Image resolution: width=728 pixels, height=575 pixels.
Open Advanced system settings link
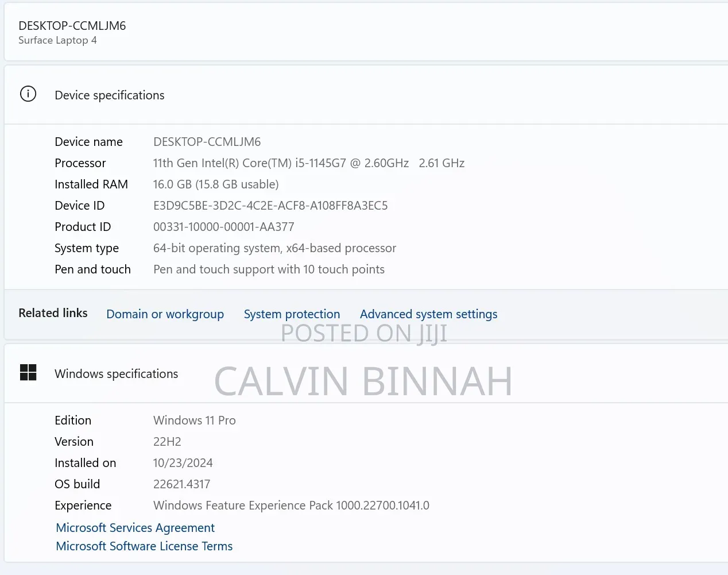[x=429, y=314]
